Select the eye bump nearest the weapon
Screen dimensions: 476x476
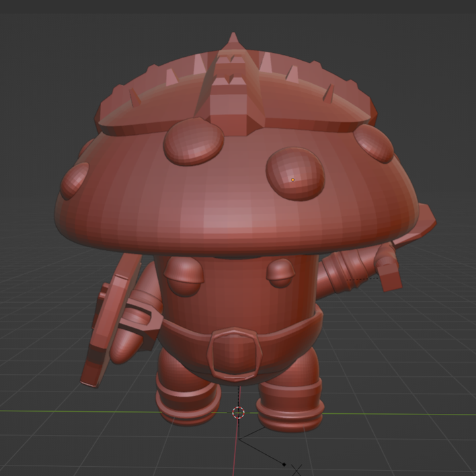click(x=282, y=272)
